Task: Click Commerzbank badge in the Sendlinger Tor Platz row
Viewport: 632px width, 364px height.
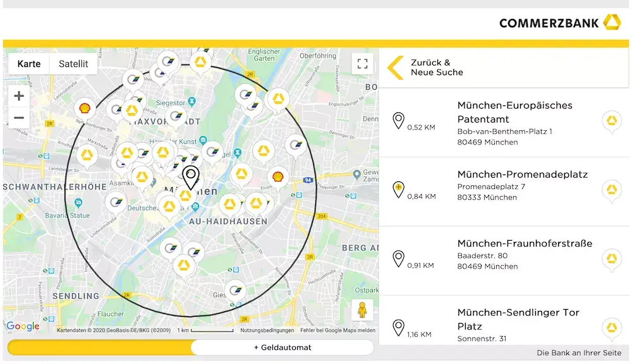Action: [x=611, y=328]
